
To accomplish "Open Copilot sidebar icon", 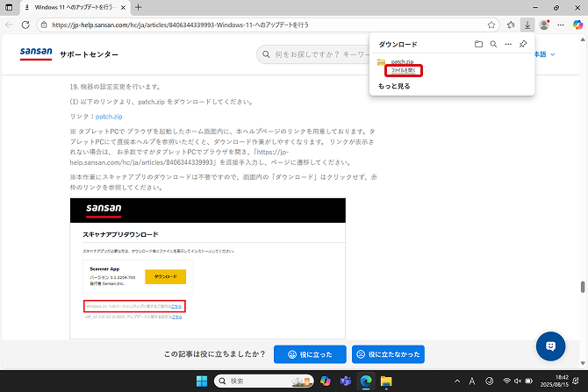I will 577,25.
